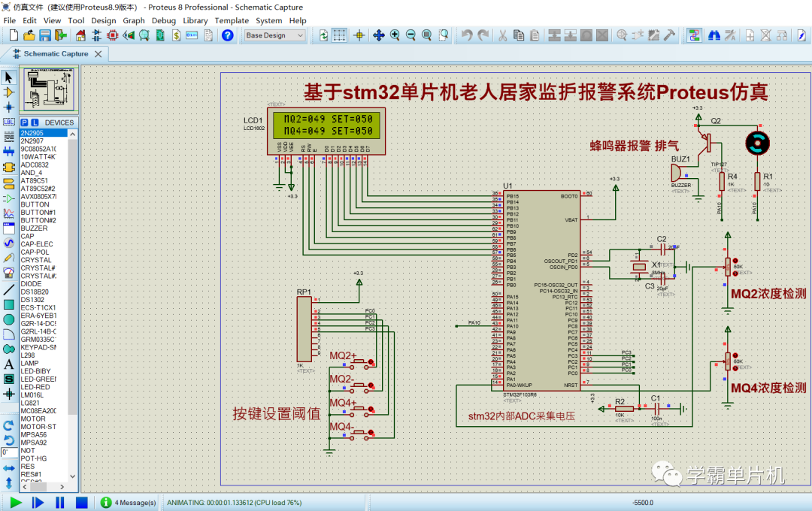Click the Property Assignment Tool icon
The width and height of the screenshot is (812, 511).
coord(730,35)
